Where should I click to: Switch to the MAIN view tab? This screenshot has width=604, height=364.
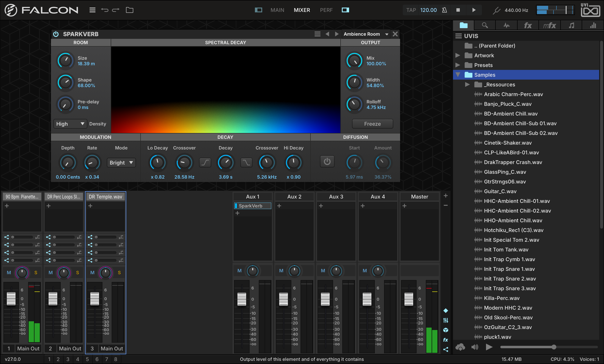(277, 10)
